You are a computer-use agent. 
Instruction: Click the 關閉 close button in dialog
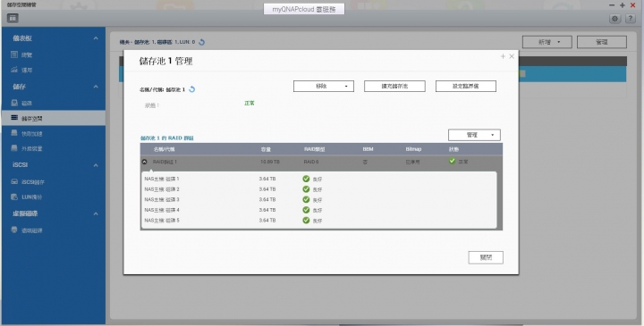pyautogui.click(x=486, y=257)
